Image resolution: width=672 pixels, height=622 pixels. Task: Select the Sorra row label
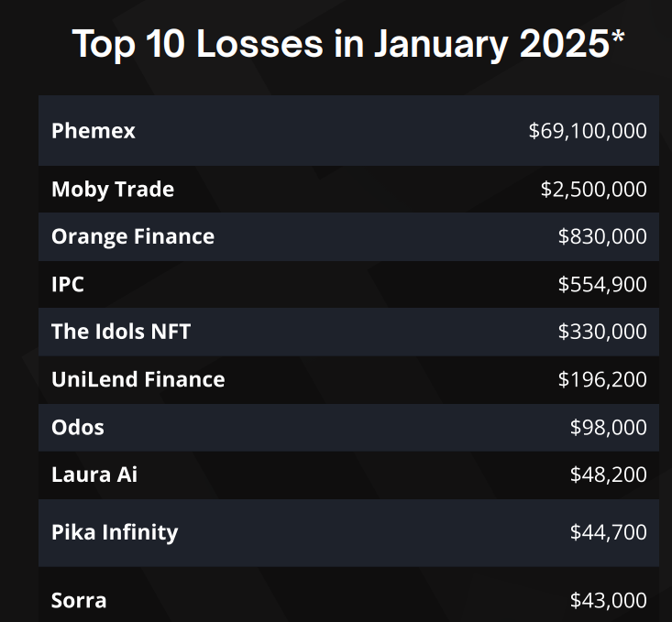tap(79, 601)
